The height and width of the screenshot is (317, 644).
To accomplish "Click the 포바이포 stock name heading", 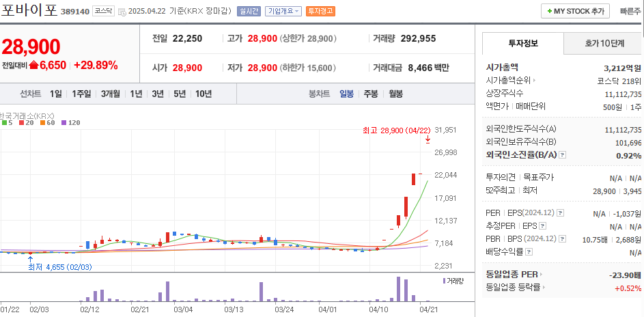I will pyautogui.click(x=29, y=10).
